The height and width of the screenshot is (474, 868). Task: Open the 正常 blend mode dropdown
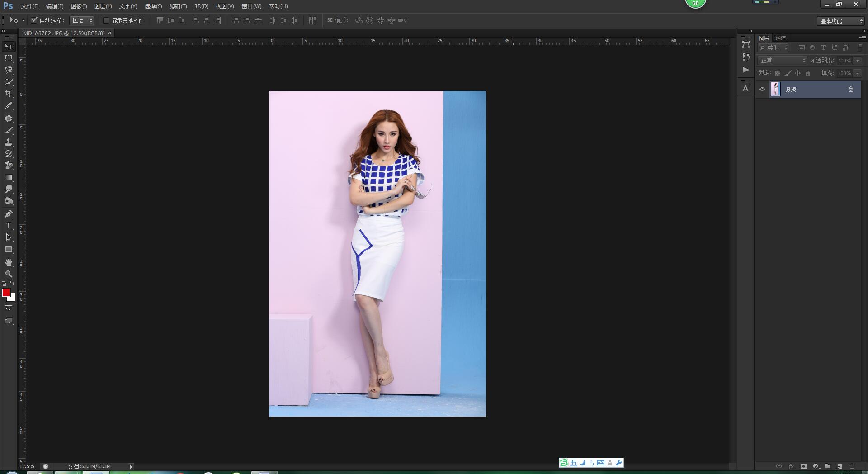(782, 60)
